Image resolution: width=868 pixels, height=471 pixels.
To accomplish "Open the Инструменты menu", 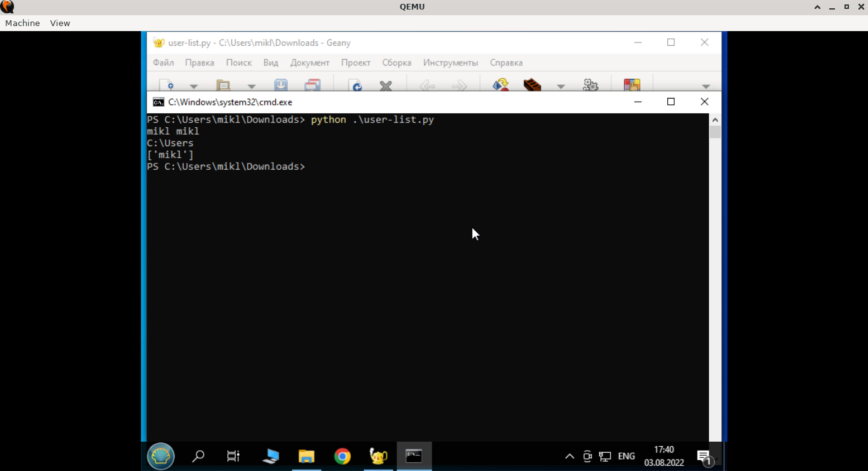I will (451, 62).
